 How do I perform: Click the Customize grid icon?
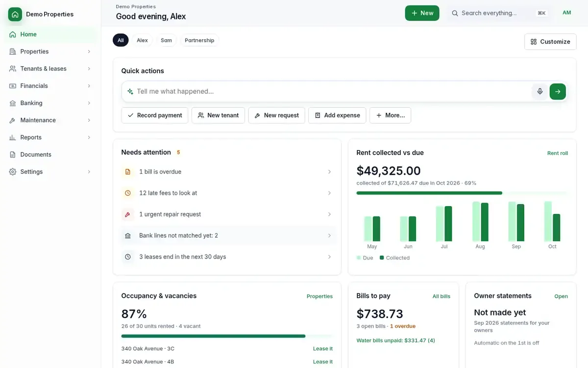point(534,42)
